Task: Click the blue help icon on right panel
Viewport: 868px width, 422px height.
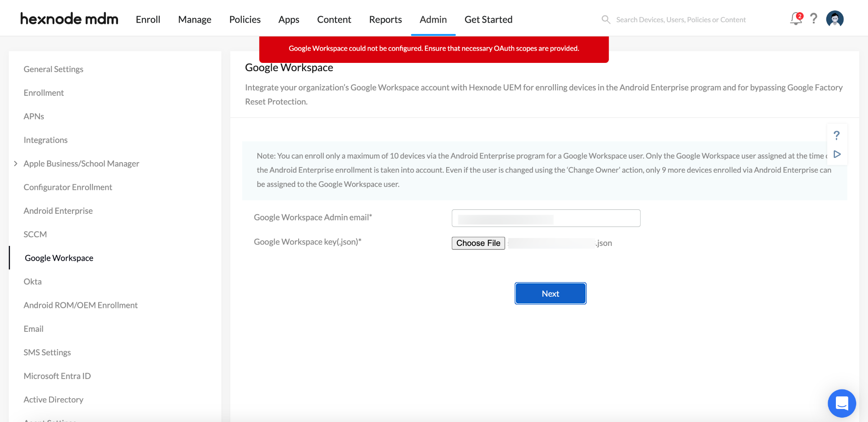Action: tap(836, 135)
